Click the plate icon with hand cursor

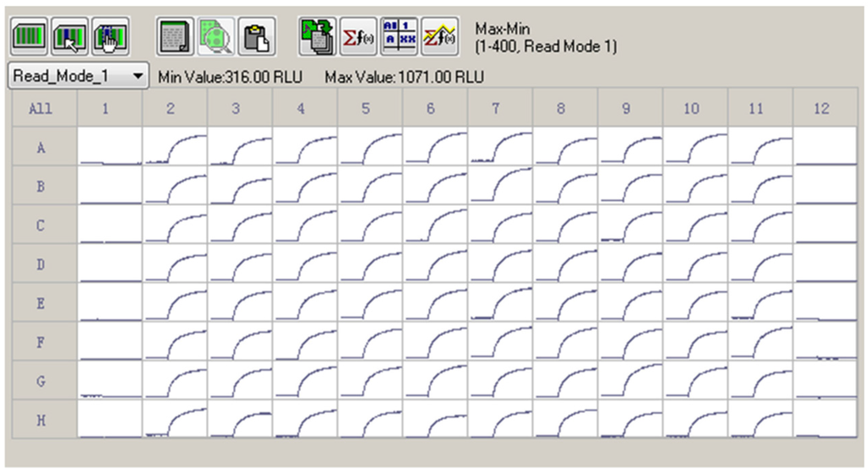pyautogui.click(x=109, y=36)
